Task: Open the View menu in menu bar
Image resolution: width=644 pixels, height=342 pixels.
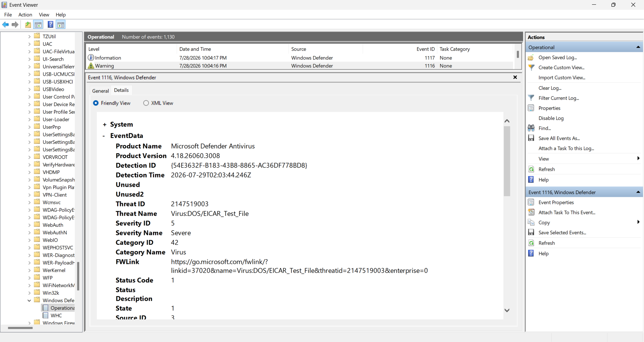Action: (x=44, y=15)
